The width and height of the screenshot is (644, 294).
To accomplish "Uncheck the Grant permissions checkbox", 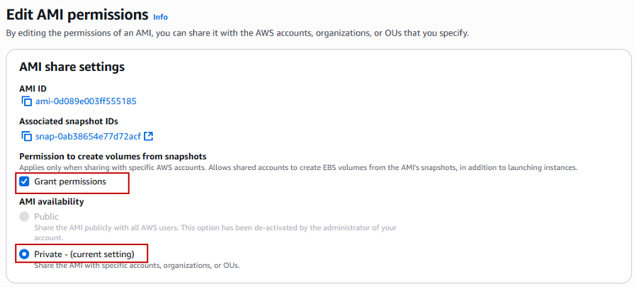I will [25, 181].
